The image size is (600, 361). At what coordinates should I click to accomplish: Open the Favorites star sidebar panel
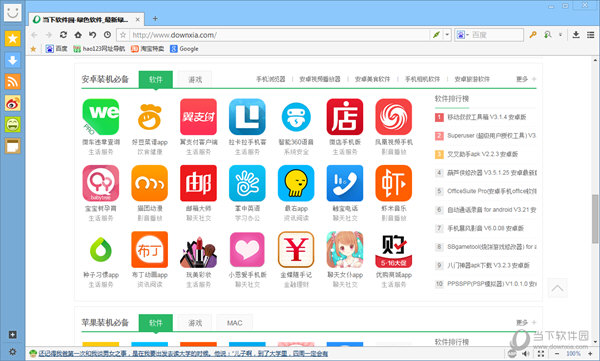[x=13, y=38]
